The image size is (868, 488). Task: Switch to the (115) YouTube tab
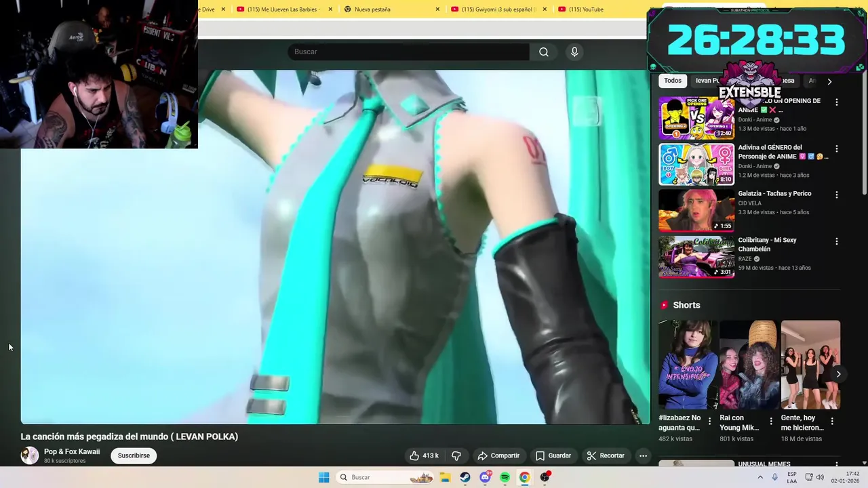click(x=586, y=9)
